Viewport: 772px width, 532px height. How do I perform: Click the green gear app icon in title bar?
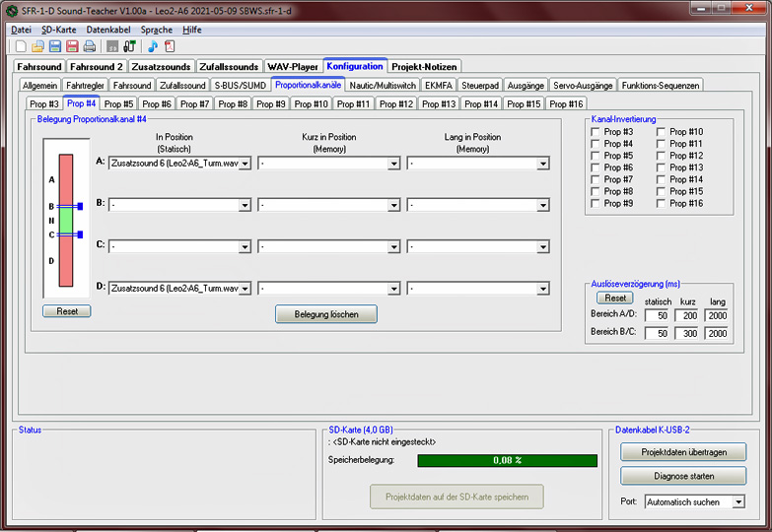tap(11, 10)
